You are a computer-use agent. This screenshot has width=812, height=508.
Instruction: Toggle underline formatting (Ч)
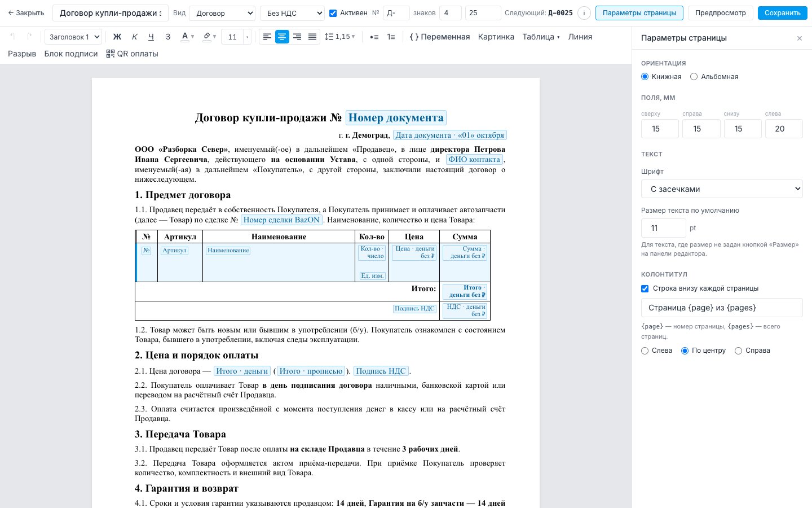pos(151,37)
